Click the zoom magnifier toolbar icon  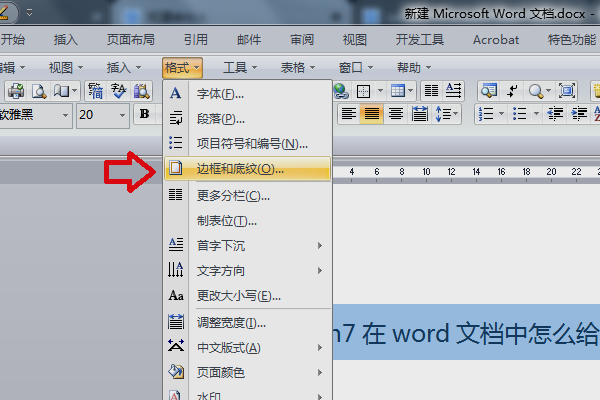click(536, 91)
